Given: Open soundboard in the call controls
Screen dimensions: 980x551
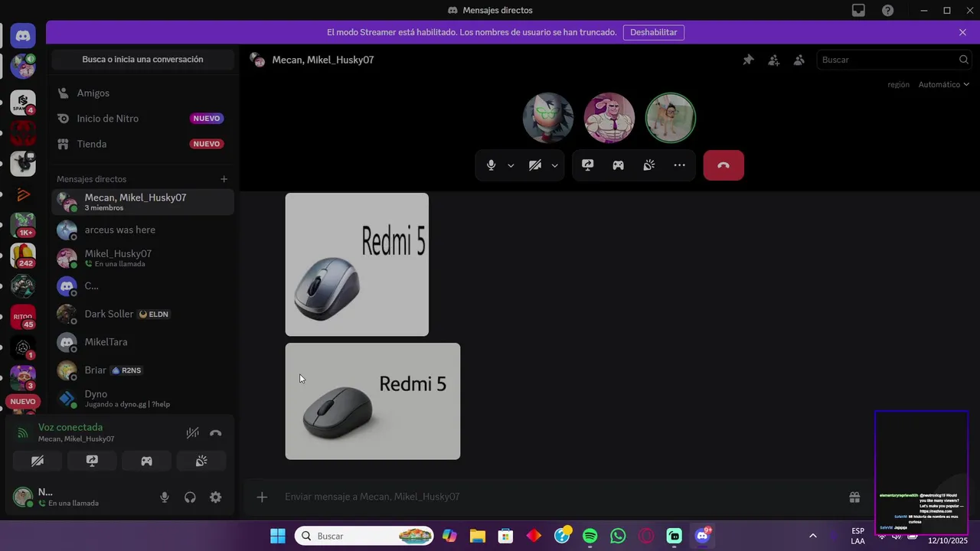Looking at the screenshot, I should [x=648, y=165].
